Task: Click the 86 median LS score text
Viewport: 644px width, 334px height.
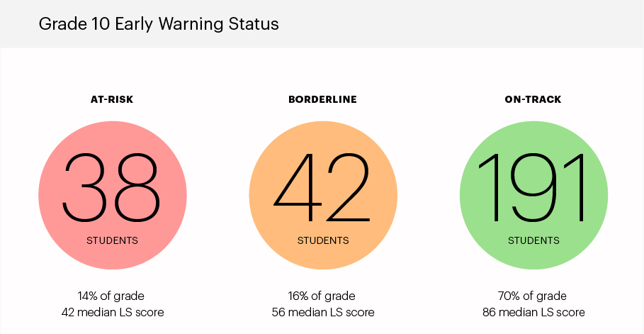Action: click(x=533, y=313)
